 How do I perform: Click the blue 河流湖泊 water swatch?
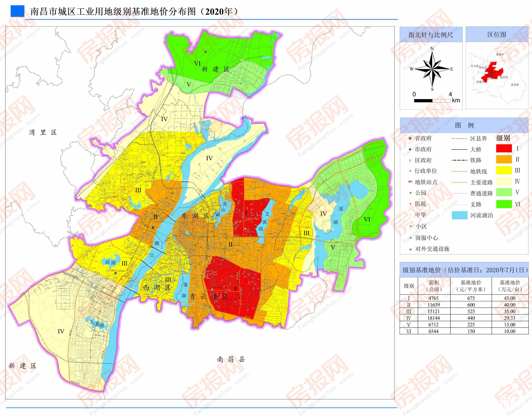tap(459, 215)
